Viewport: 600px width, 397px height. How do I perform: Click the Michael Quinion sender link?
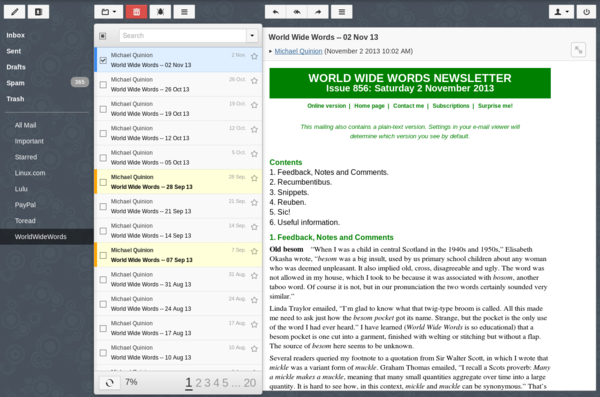pyautogui.click(x=298, y=51)
